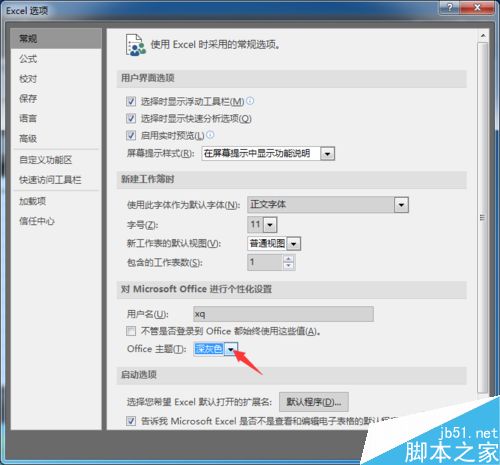Enable 不管是否登录到 Office 都始终使用这些值 checkbox

click(131, 331)
